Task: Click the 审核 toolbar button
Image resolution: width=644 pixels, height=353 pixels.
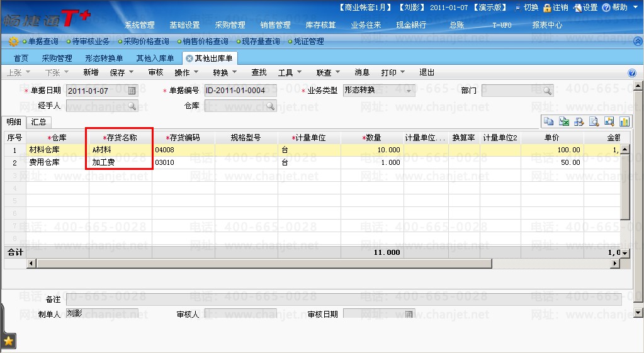Action: tap(155, 72)
